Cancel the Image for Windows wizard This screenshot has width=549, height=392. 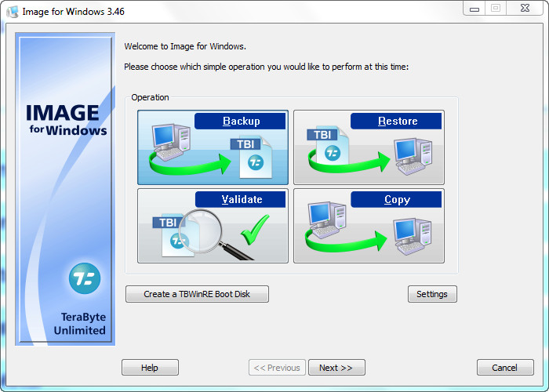tap(505, 368)
